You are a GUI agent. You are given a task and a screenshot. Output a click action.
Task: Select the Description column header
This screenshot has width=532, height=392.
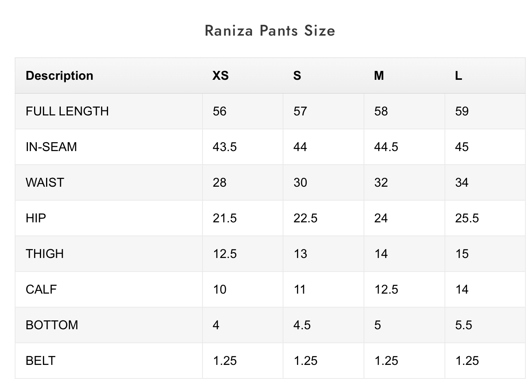point(59,76)
